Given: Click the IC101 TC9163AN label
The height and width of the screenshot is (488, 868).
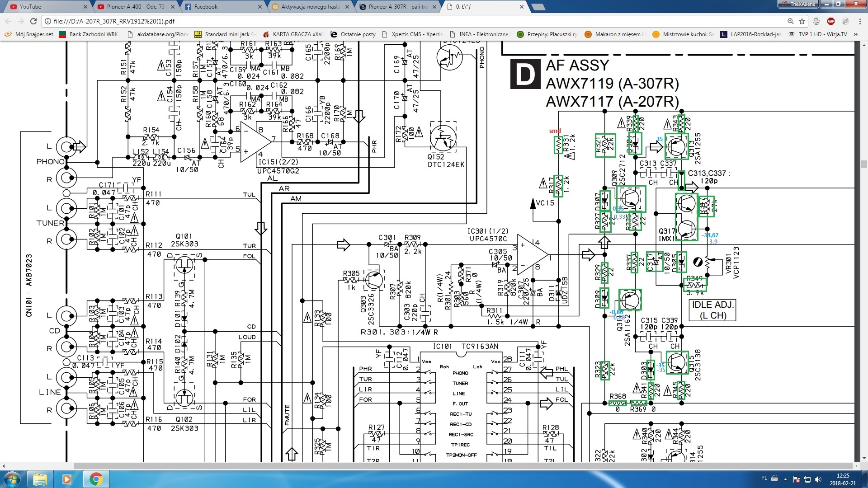Looking at the screenshot, I should point(466,347).
